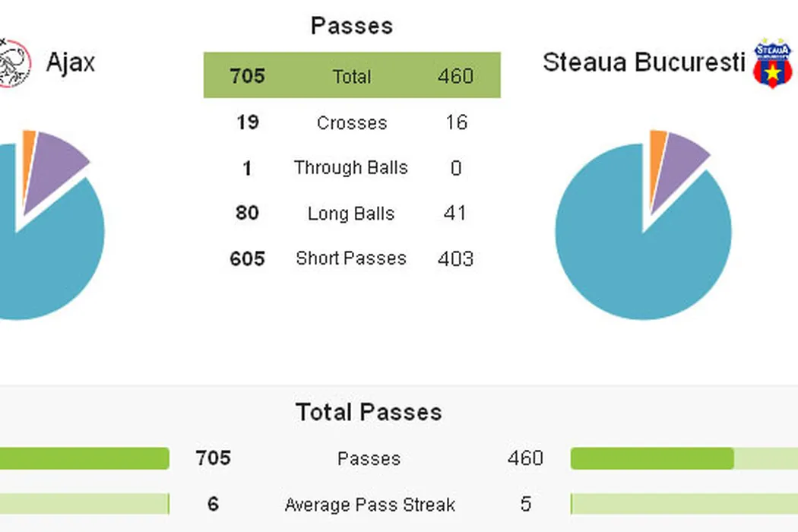Open the Steaua Bucuresti team link
Image resolution: width=798 pixels, height=532 pixels.
[644, 62]
